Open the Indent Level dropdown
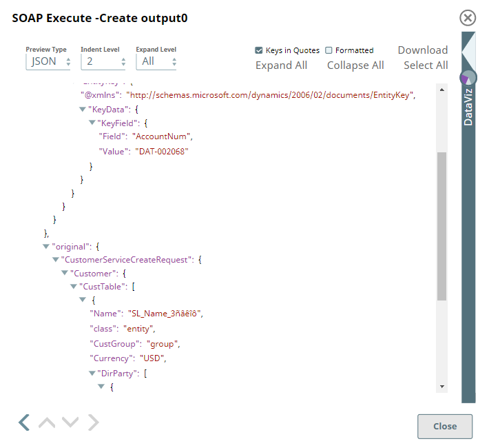489x448 pixels. click(103, 61)
